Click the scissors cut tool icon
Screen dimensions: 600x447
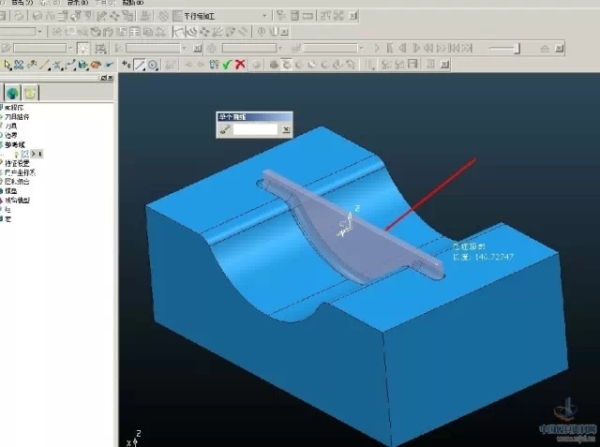coord(19,65)
